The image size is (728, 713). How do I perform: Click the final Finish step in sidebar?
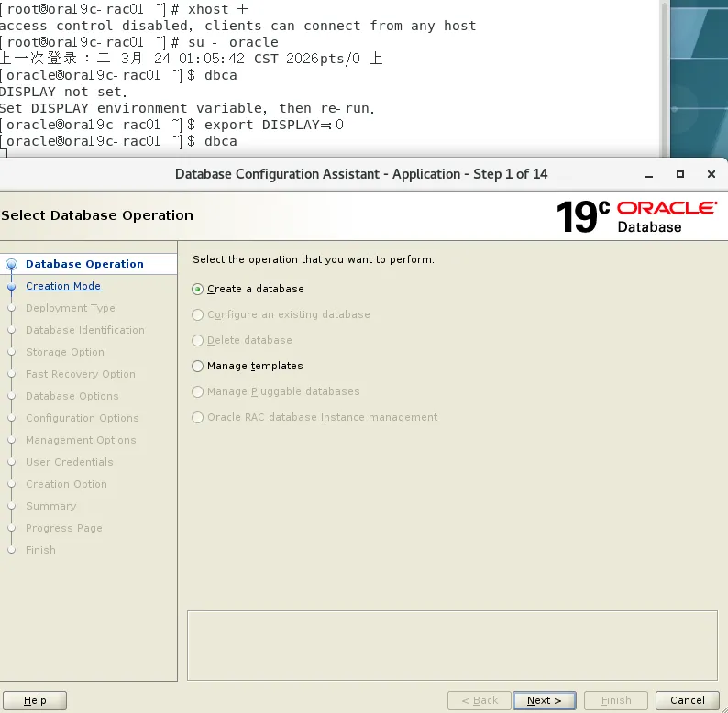coord(40,550)
